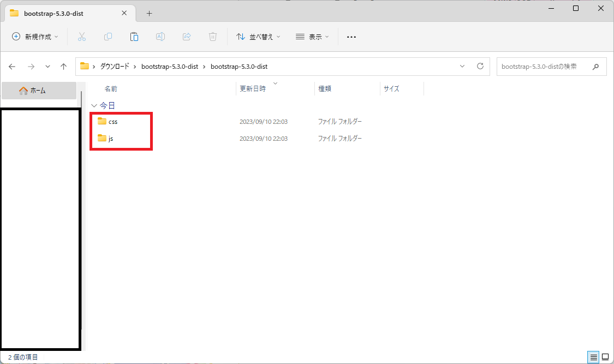Viewport: 614px width, 364px height.
Task: Click ダウンロード in the breadcrumb path
Action: pyautogui.click(x=115, y=67)
